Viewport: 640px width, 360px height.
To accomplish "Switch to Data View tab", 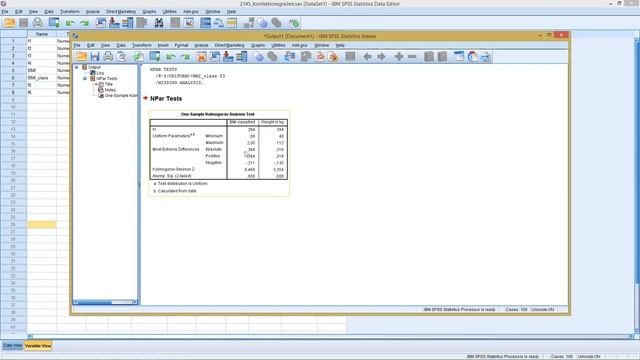I will (x=12, y=346).
